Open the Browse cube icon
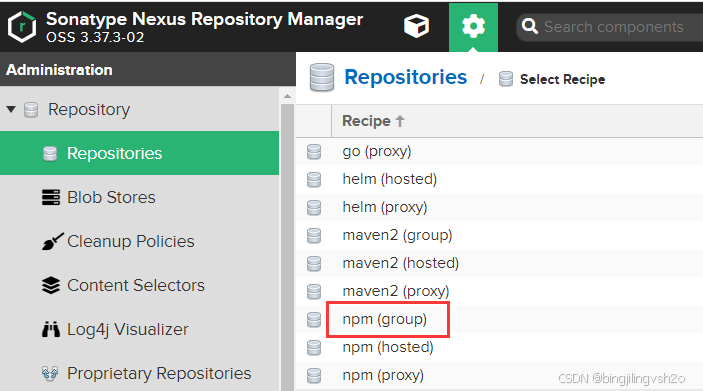This screenshot has width=703, height=391. (416, 26)
